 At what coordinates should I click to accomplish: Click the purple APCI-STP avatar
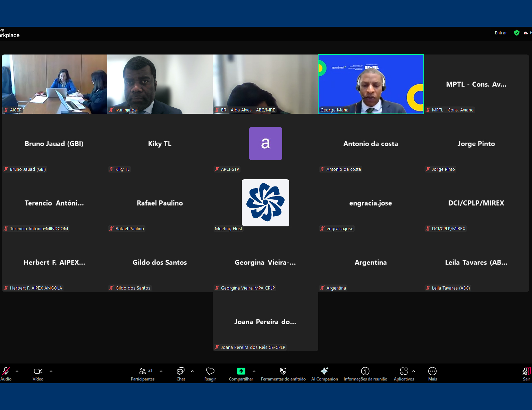pos(265,143)
